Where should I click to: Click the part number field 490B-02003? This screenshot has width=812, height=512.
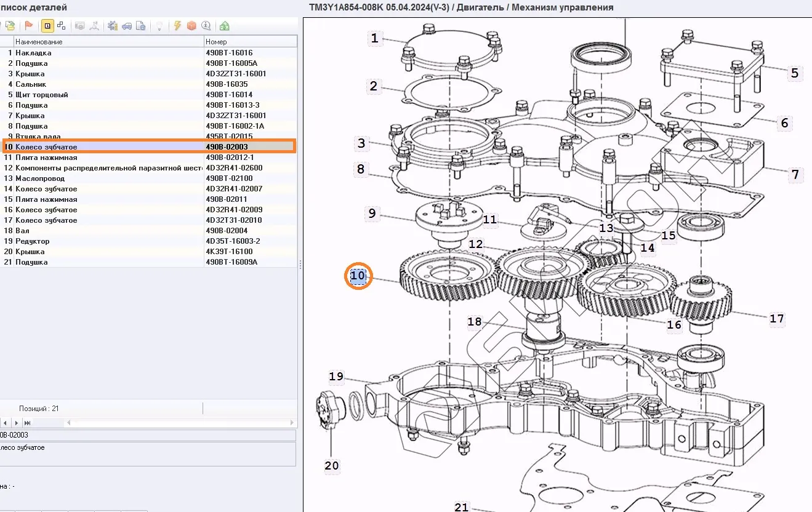point(148,435)
